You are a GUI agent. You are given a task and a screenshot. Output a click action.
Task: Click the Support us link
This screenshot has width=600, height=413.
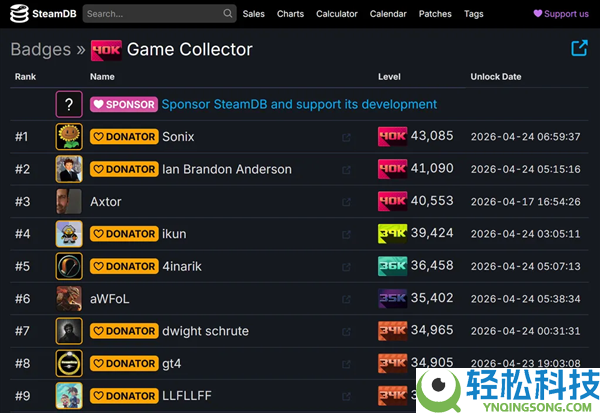[561, 14]
